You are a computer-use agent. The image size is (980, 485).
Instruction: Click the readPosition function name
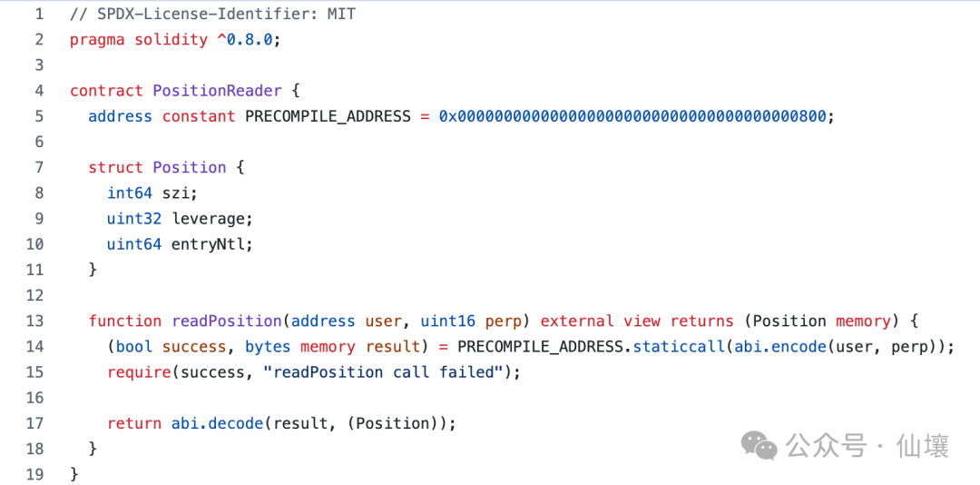(226, 321)
